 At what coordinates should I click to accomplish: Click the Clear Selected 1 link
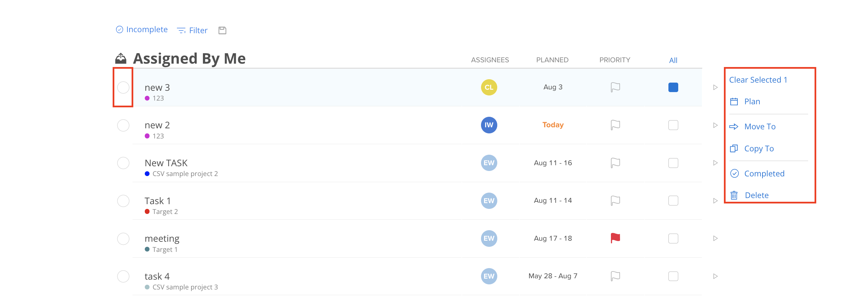click(758, 79)
